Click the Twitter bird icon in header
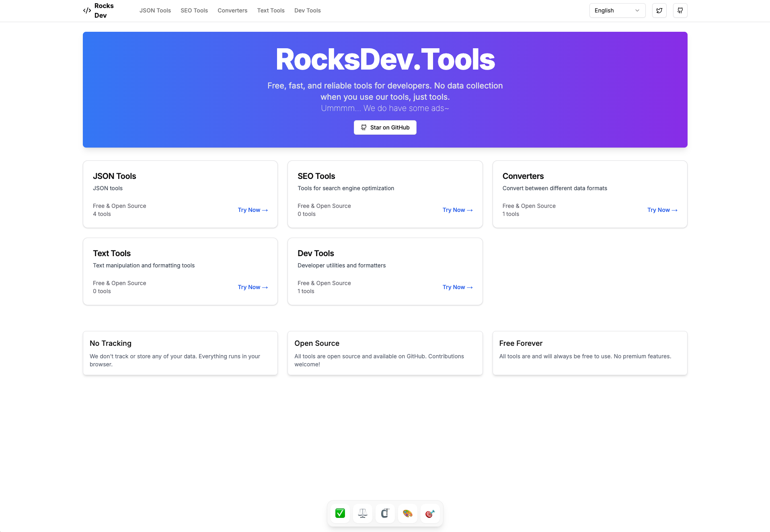The image size is (770, 532). click(x=659, y=10)
